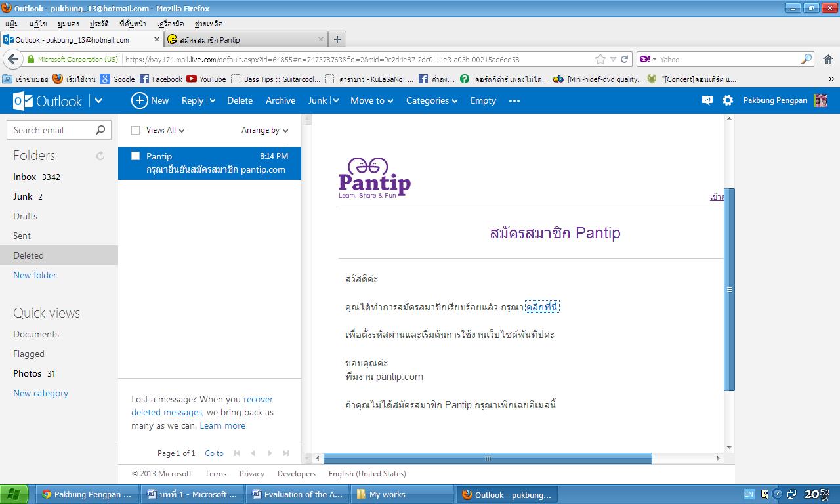
Task: Open Pakbung Pengpan account menu
Action: coord(775,100)
